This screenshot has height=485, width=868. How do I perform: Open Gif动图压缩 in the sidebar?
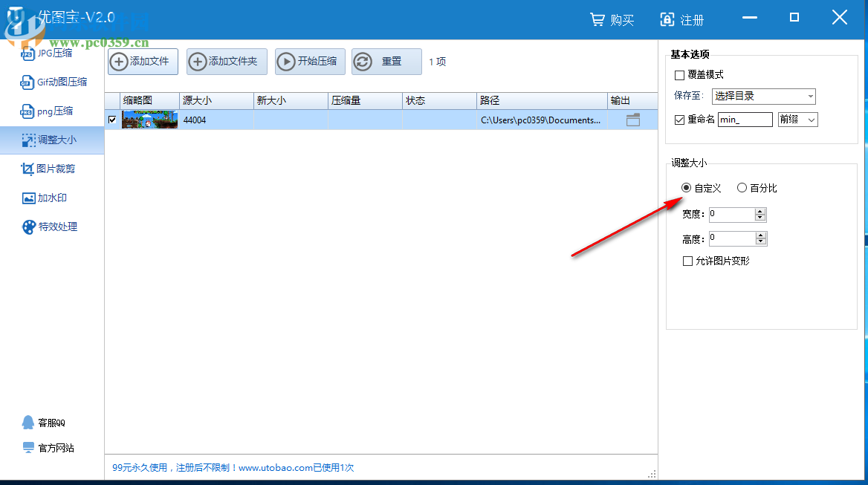coord(54,82)
